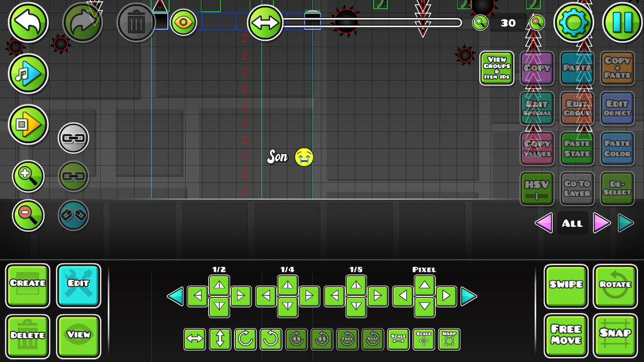Go to next edit page, teal right arrow

469,296
